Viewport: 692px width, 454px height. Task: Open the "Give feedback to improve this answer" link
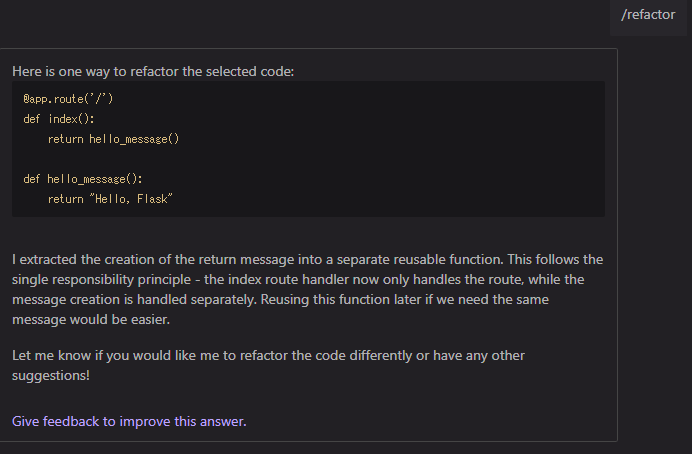click(129, 421)
